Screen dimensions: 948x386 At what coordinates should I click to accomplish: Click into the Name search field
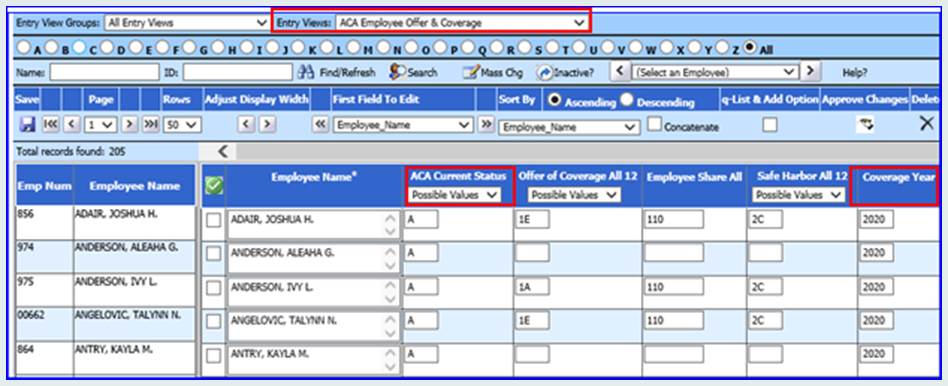[x=105, y=73]
